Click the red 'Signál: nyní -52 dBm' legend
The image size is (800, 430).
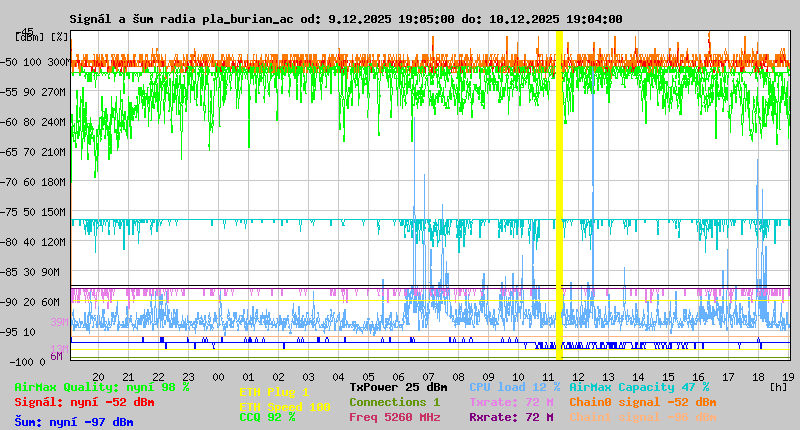pyautogui.click(x=84, y=402)
